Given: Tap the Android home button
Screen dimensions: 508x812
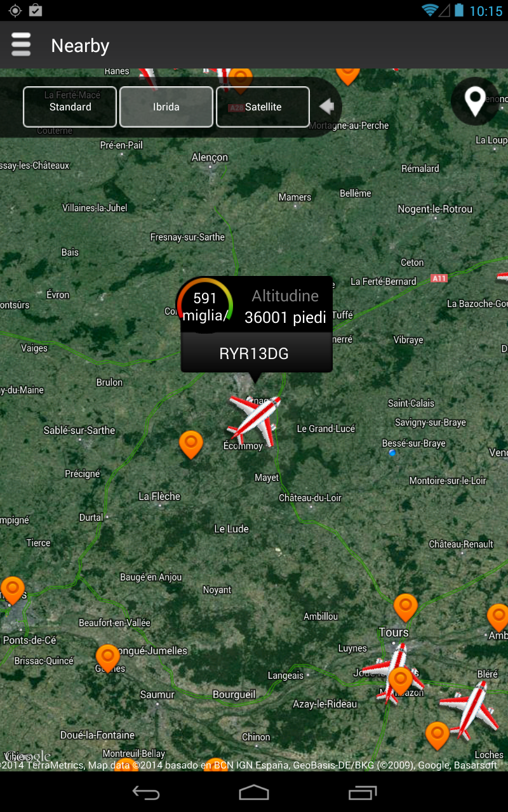Looking at the screenshot, I should (254, 792).
